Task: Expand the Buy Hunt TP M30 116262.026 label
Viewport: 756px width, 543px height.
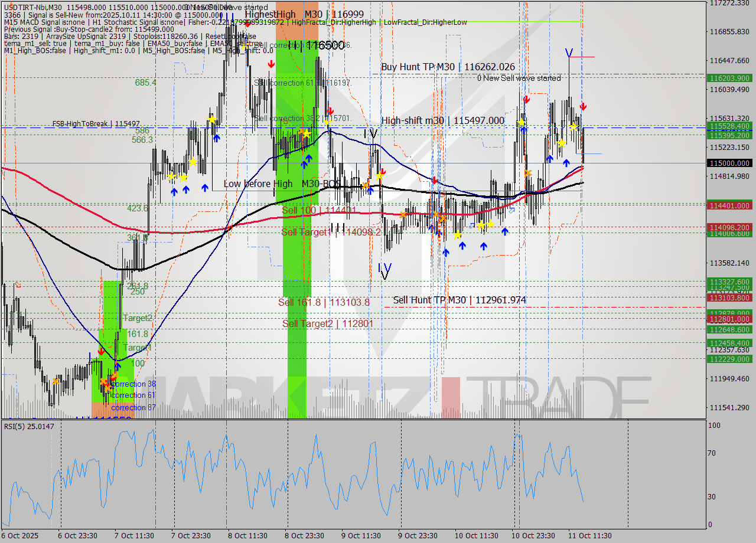Action: 448,67
